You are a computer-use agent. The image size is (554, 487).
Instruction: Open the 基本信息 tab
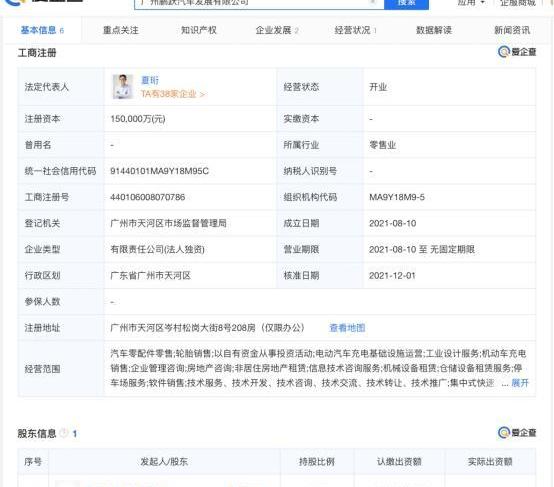coord(42,30)
